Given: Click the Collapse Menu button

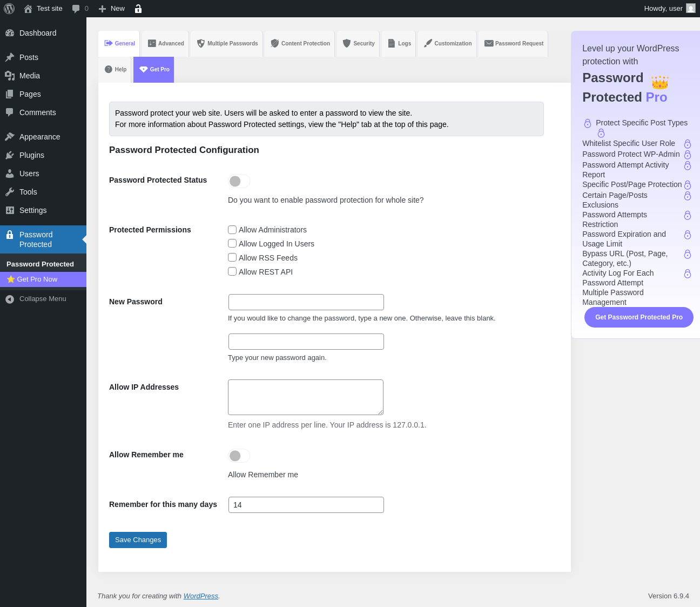Looking at the screenshot, I should pyautogui.click(x=43, y=299).
